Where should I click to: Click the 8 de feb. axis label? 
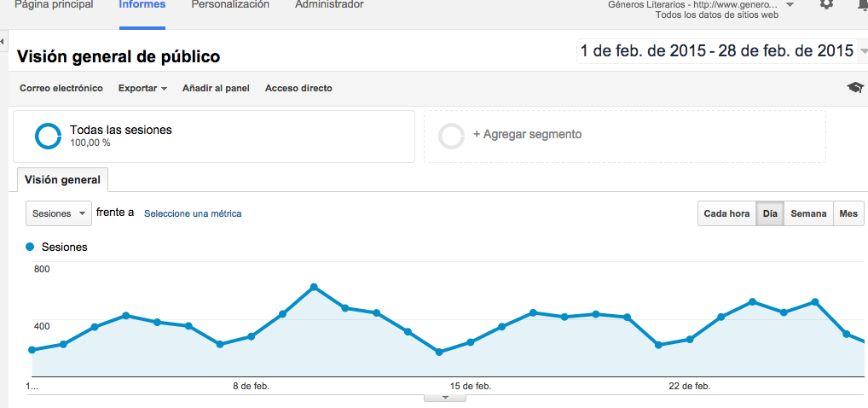251,386
